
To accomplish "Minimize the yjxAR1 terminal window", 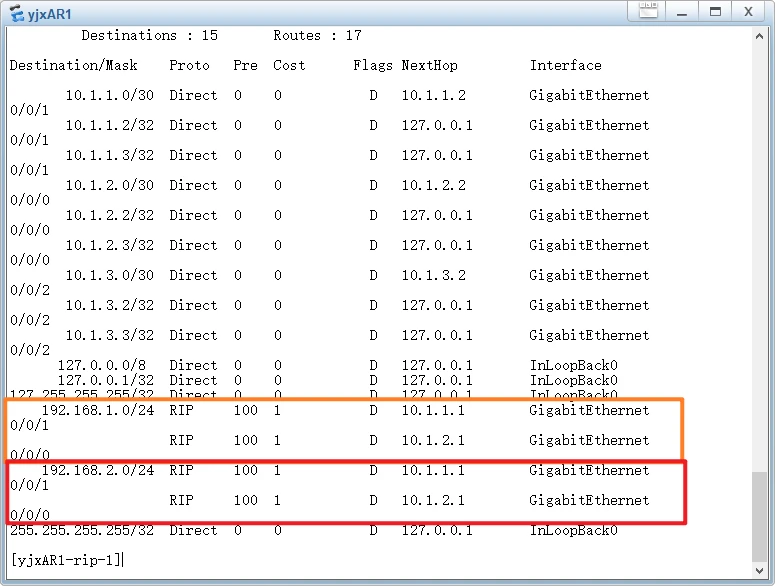I will (681, 12).
